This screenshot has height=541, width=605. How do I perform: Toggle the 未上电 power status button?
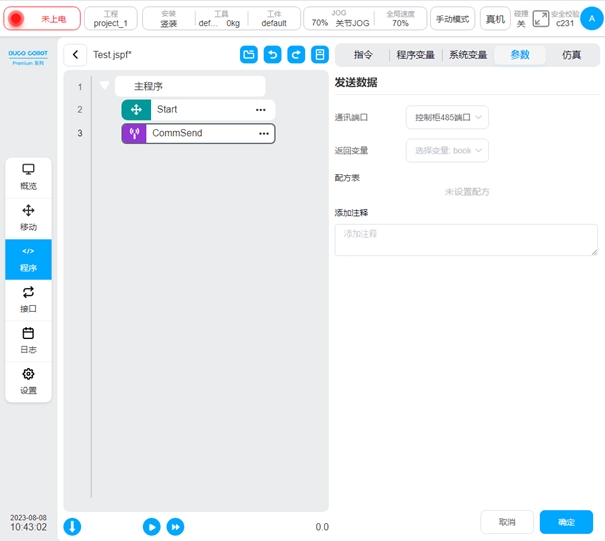[x=44, y=19]
